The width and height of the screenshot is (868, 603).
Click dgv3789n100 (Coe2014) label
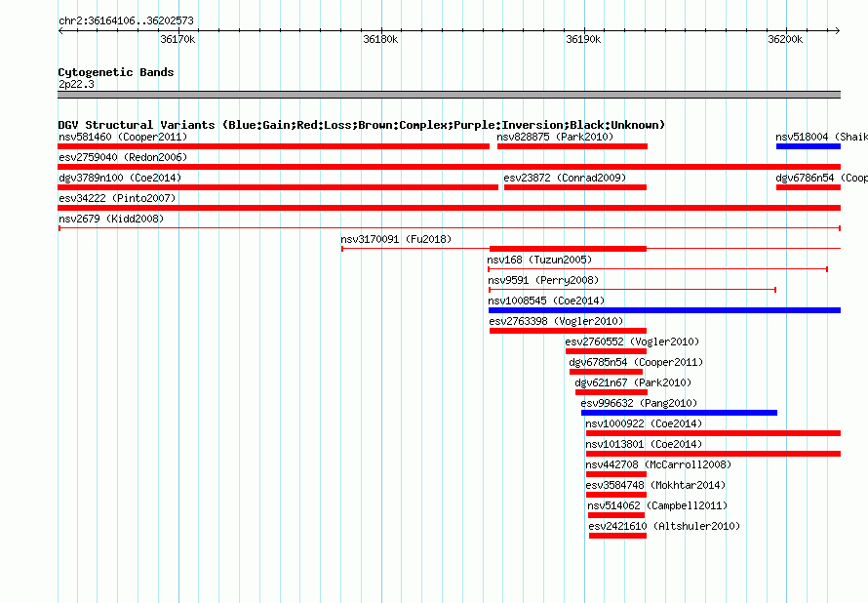click(120, 178)
